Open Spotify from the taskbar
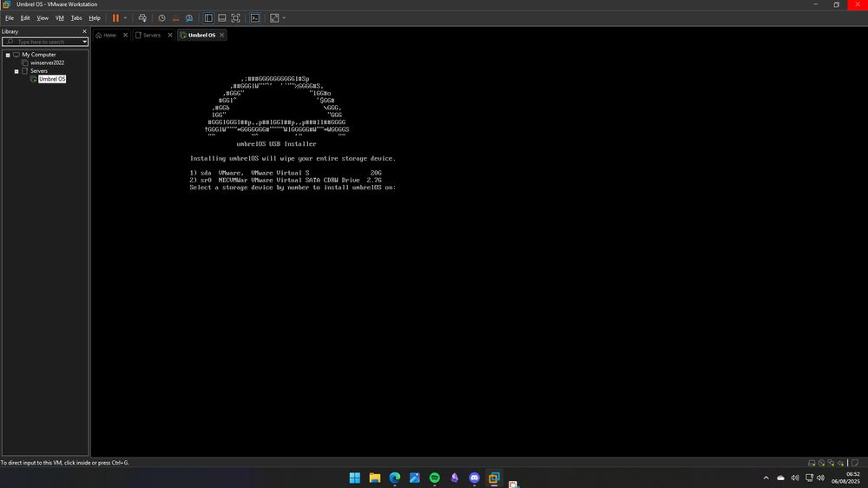The image size is (868, 488). pyautogui.click(x=435, y=478)
